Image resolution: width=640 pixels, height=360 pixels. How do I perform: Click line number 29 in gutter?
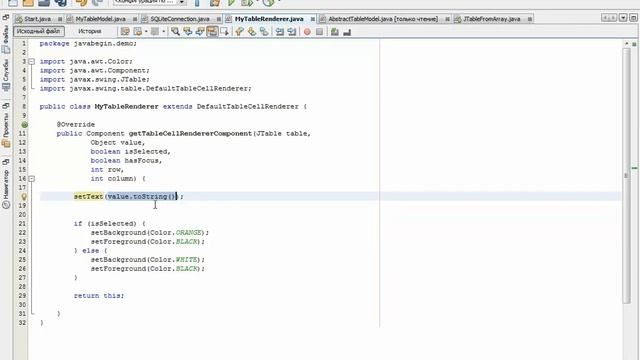(22, 296)
